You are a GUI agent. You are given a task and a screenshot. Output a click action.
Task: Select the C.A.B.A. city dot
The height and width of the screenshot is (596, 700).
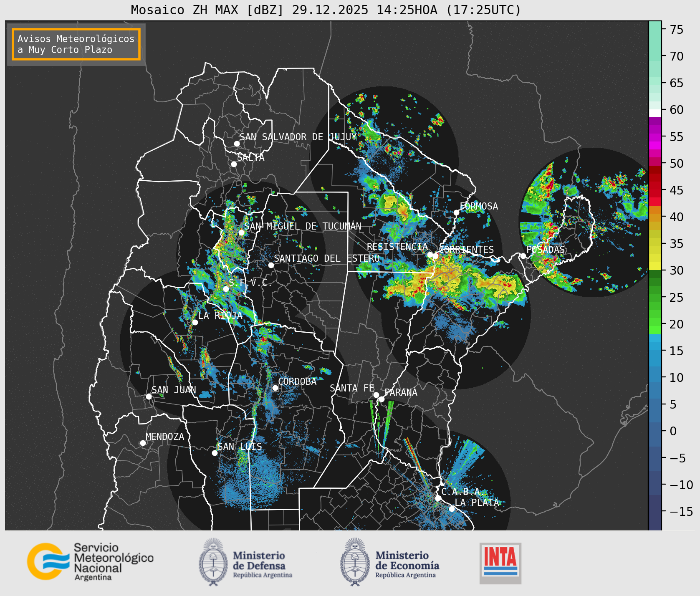pyautogui.click(x=438, y=498)
